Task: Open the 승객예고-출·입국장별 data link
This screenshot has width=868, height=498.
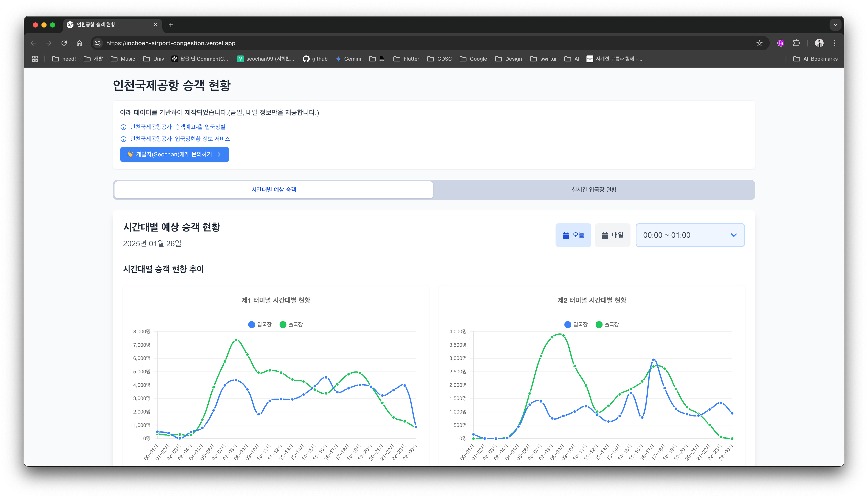Action: pos(178,127)
